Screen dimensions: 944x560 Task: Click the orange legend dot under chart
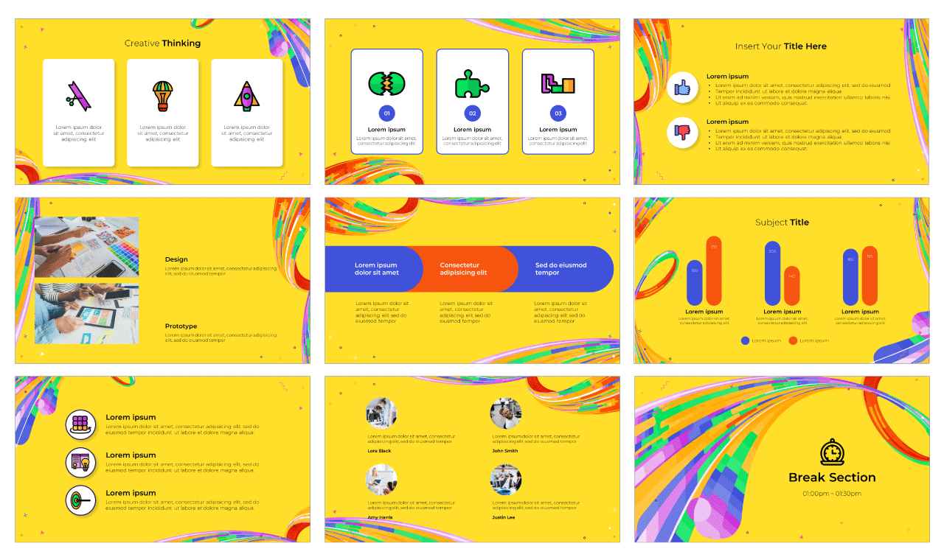tap(793, 340)
